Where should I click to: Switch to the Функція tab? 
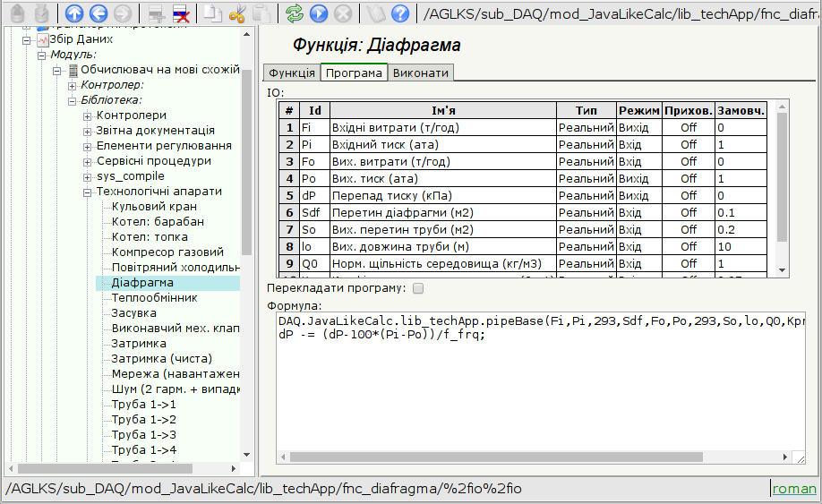[292, 73]
